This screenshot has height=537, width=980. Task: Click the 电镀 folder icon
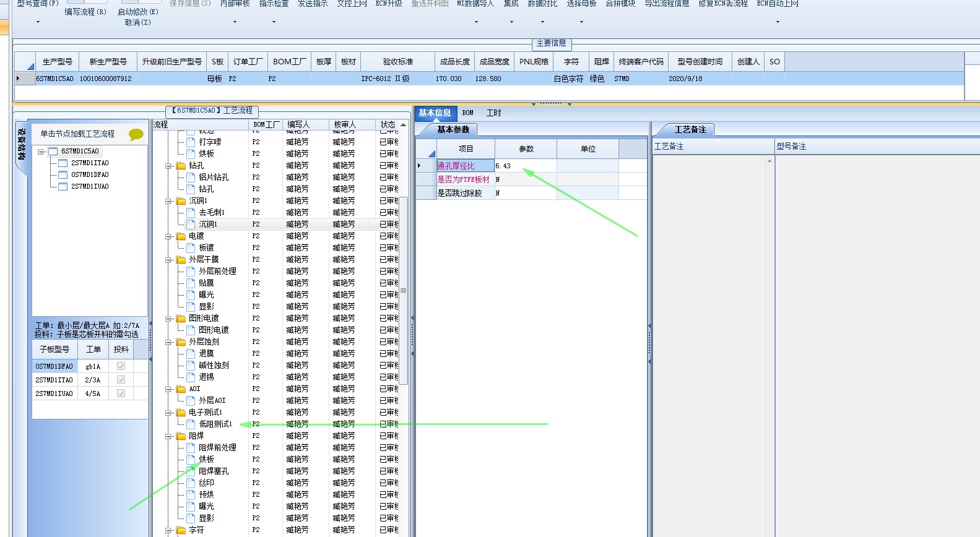[x=181, y=236]
